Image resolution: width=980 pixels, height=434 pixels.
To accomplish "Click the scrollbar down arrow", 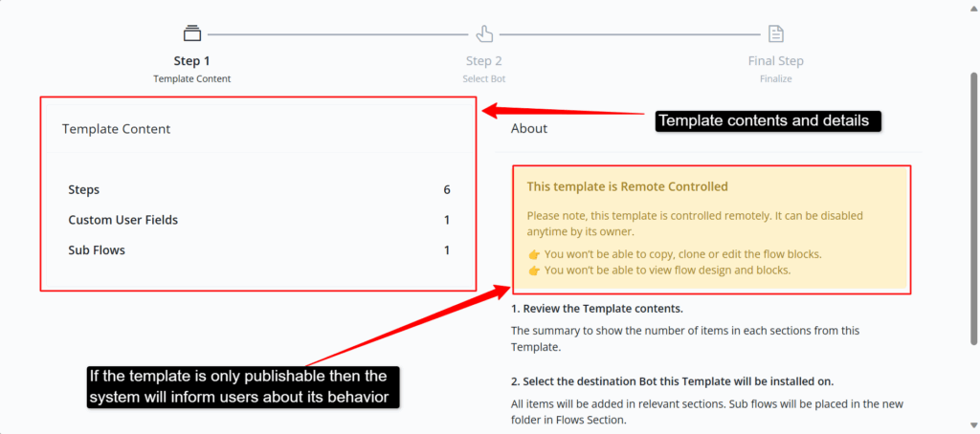I will coord(973,427).
